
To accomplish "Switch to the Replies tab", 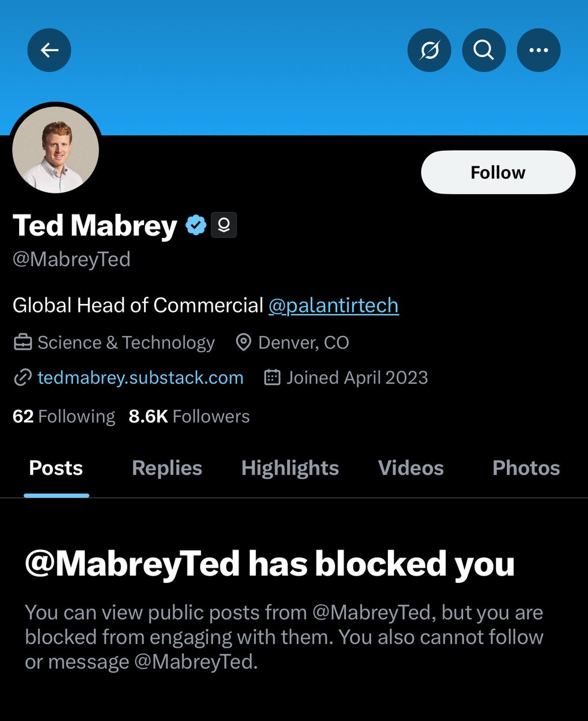I will (x=167, y=468).
